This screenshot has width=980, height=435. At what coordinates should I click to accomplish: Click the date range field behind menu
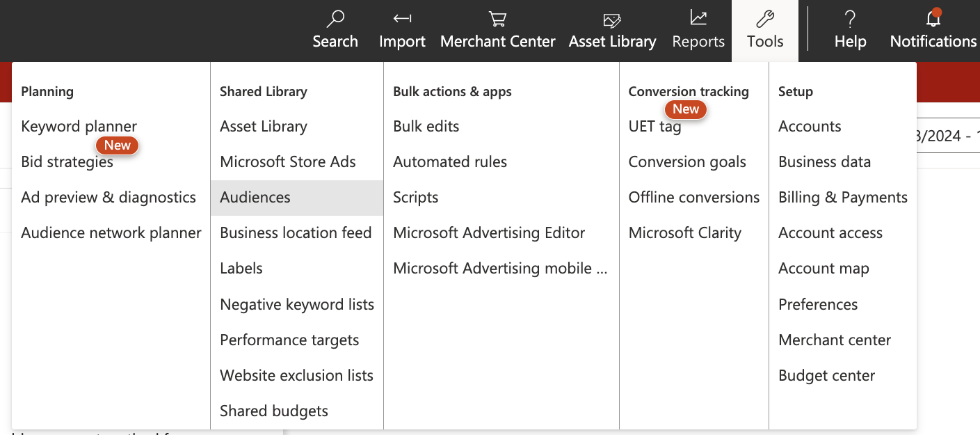[949, 135]
